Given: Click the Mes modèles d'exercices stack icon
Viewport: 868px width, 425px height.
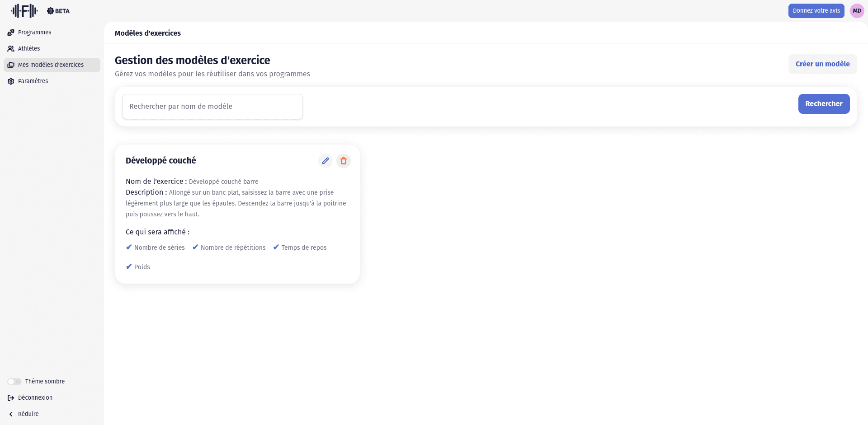Looking at the screenshot, I should [11, 65].
